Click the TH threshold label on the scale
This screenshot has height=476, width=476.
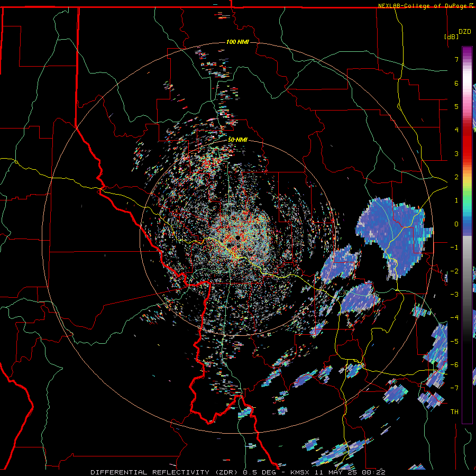coord(454,412)
